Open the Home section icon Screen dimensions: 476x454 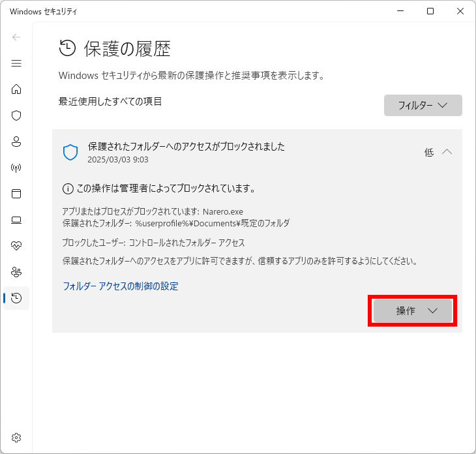tap(16, 89)
